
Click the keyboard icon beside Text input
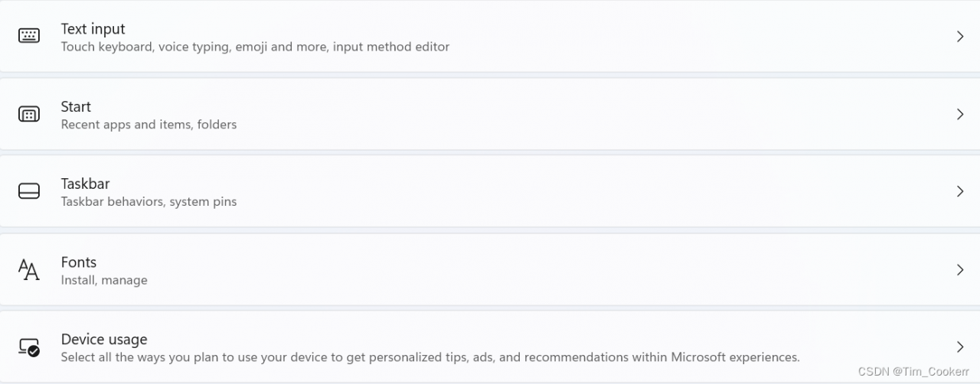(x=29, y=36)
